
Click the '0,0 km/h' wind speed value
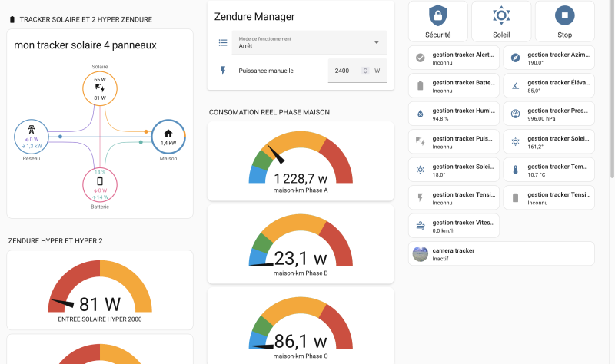[444, 231]
